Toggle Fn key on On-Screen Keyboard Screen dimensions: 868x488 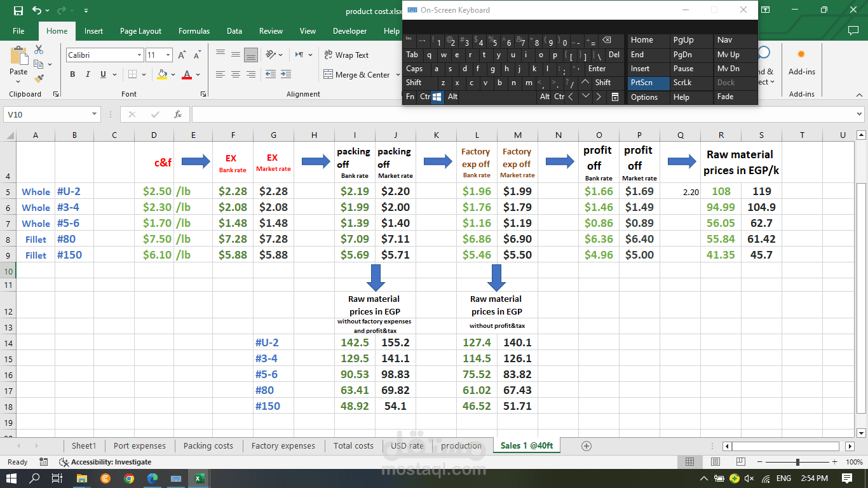(x=410, y=97)
